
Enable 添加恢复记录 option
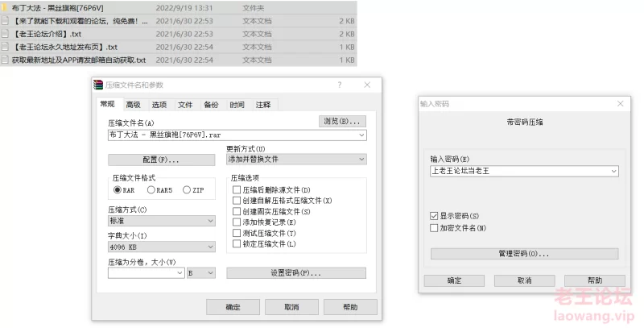[236, 222]
